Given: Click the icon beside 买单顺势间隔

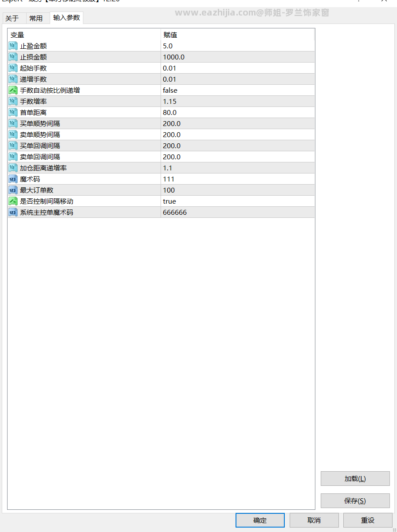Looking at the screenshot, I should pos(13,123).
